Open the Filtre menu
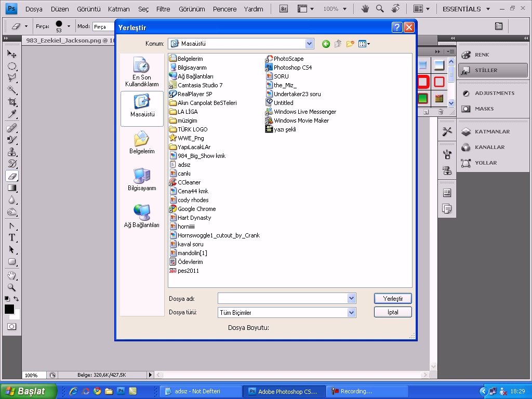 (163, 9)
